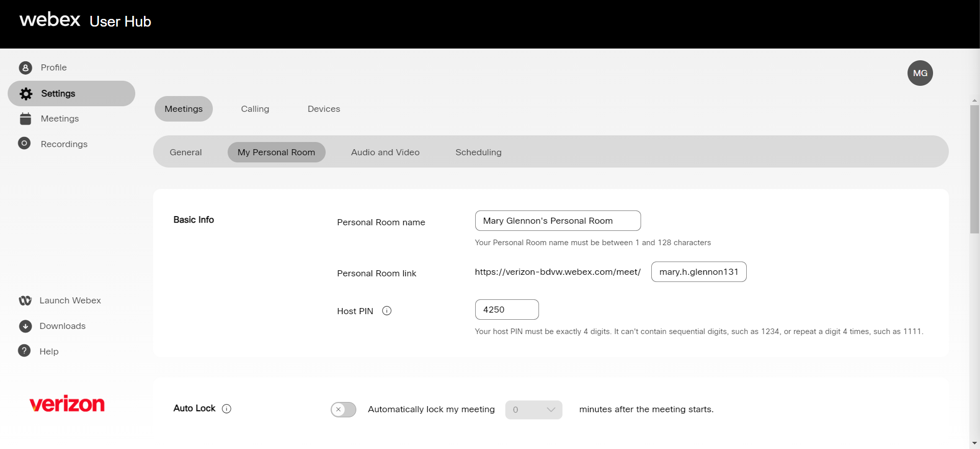
Task: Click the Launch Webex logo icon
Action: pos(25,300)
